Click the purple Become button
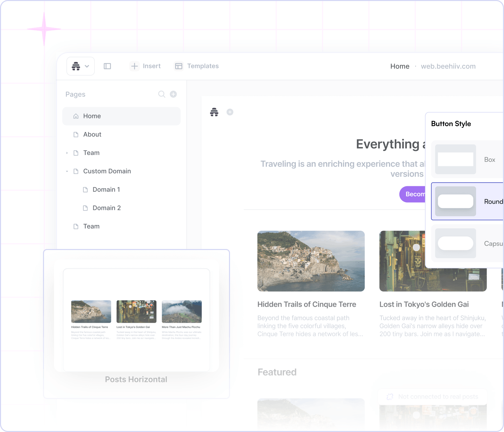Viewport: 504px width, 432px height. coord(412,194)
